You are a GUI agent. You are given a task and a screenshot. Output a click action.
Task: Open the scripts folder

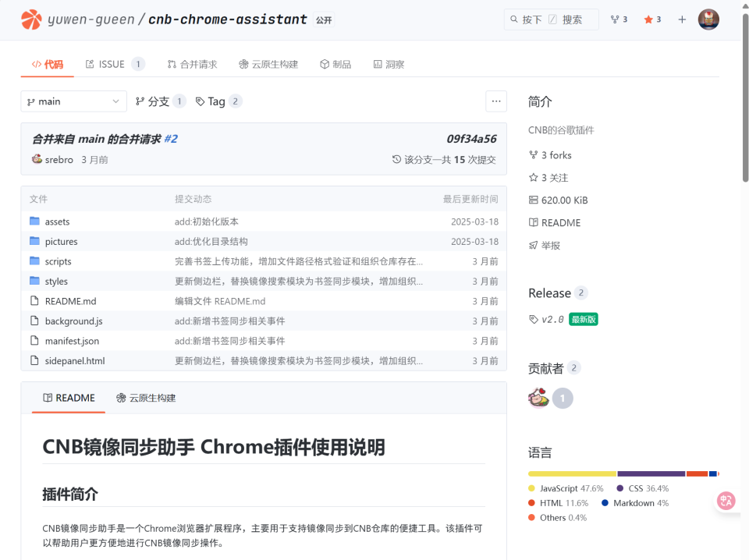[x=58, y=261]
